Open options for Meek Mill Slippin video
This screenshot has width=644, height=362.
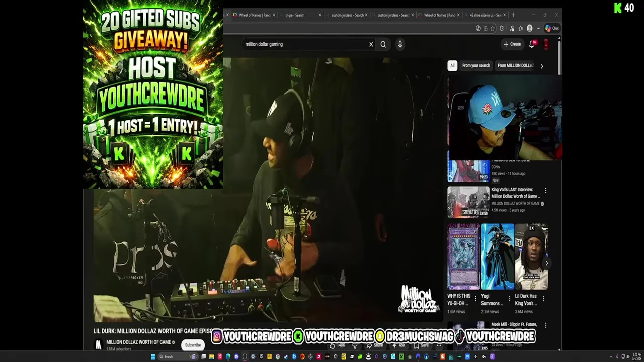(546, 325)
